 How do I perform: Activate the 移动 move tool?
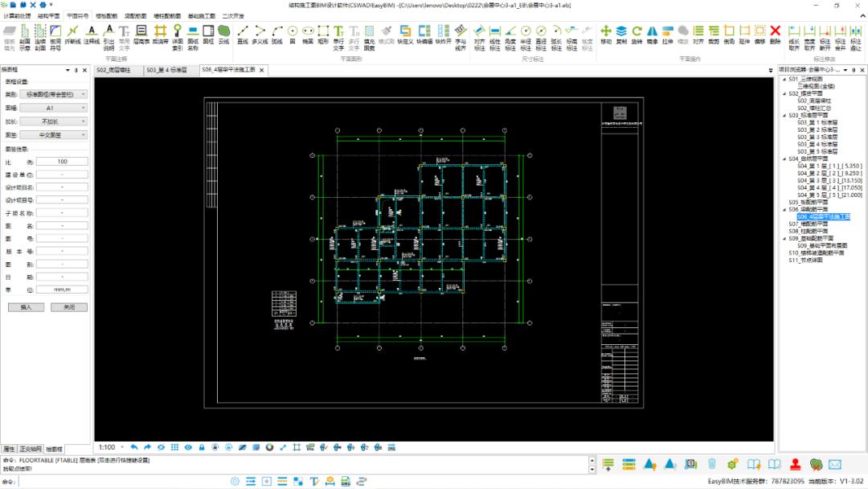pos(605,35)
